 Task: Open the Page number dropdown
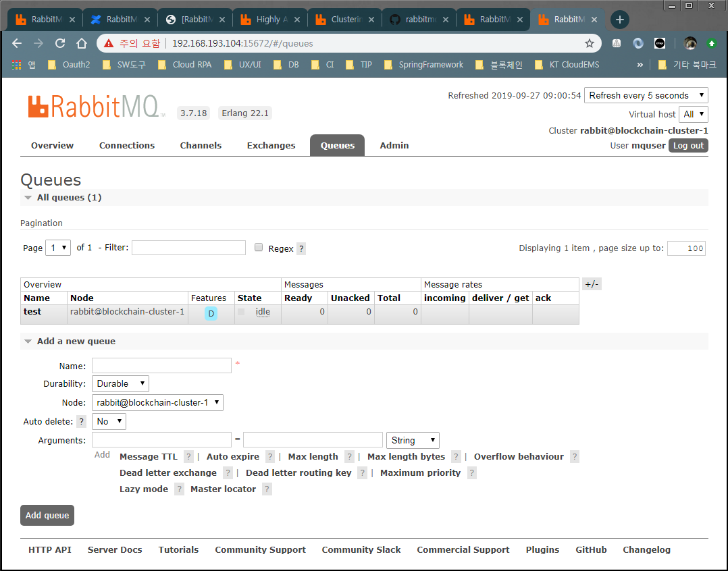pos(58,248)
